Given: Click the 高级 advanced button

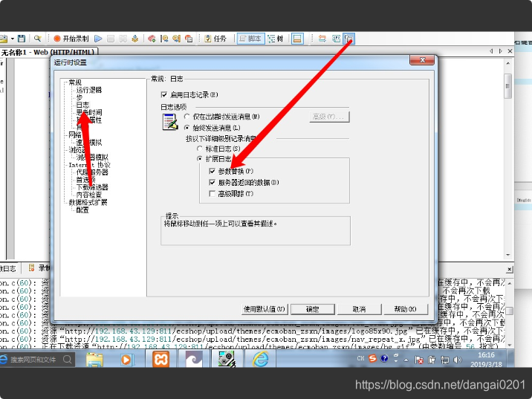Looking at the screenshot, I should coord(329,117).
